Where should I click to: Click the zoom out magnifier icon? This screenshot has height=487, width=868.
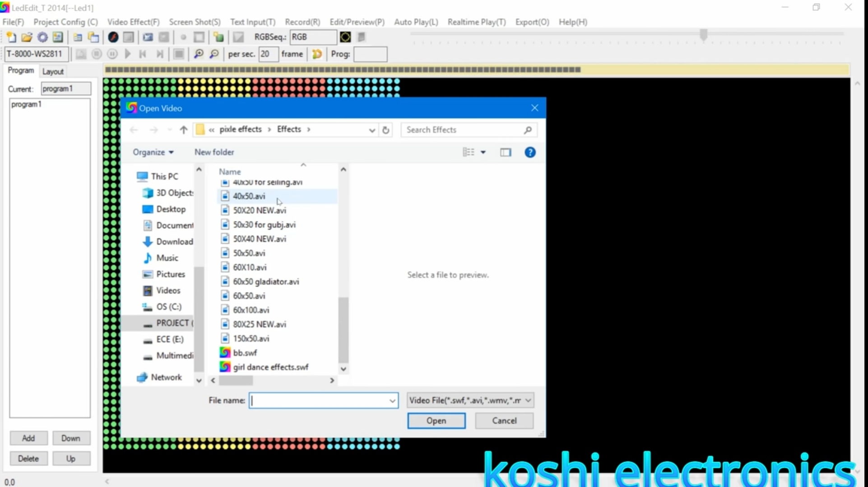214,54
